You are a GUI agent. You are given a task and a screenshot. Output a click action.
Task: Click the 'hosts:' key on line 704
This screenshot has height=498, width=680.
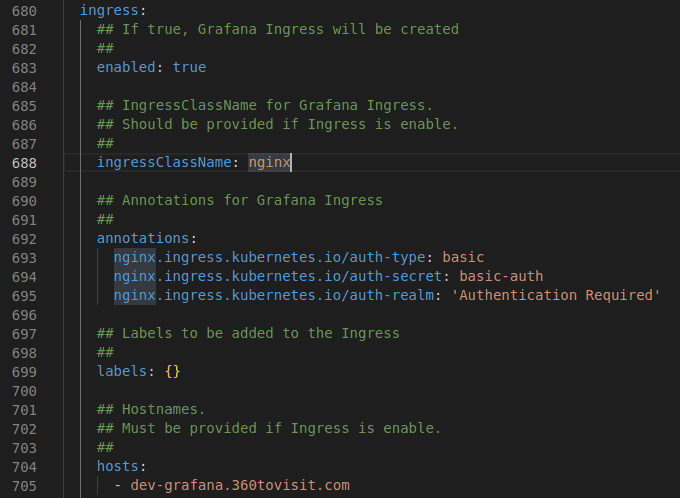(121, 466)
